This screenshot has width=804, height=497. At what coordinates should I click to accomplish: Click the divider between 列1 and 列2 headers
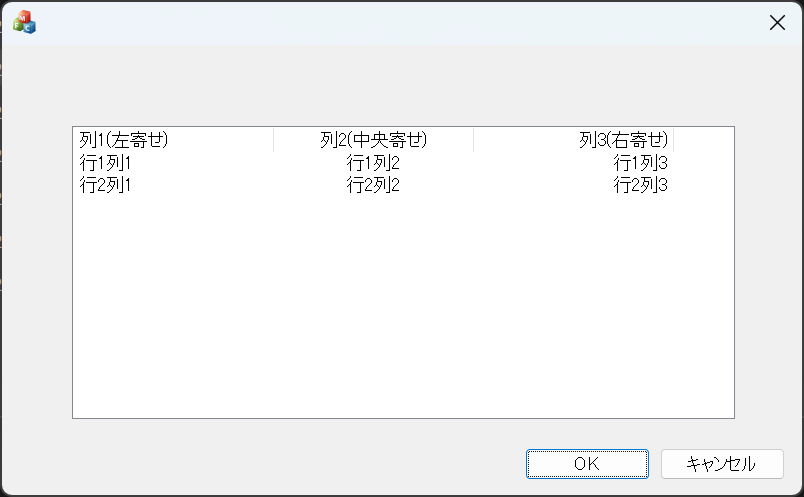pyautogui.click(x=273, y=140)
